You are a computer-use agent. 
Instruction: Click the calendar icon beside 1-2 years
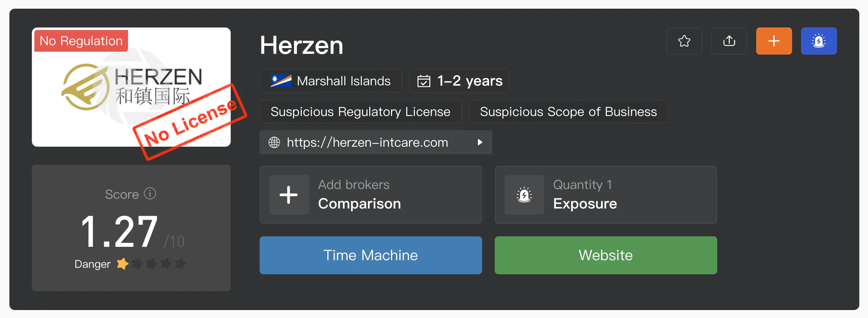(424, 81)
